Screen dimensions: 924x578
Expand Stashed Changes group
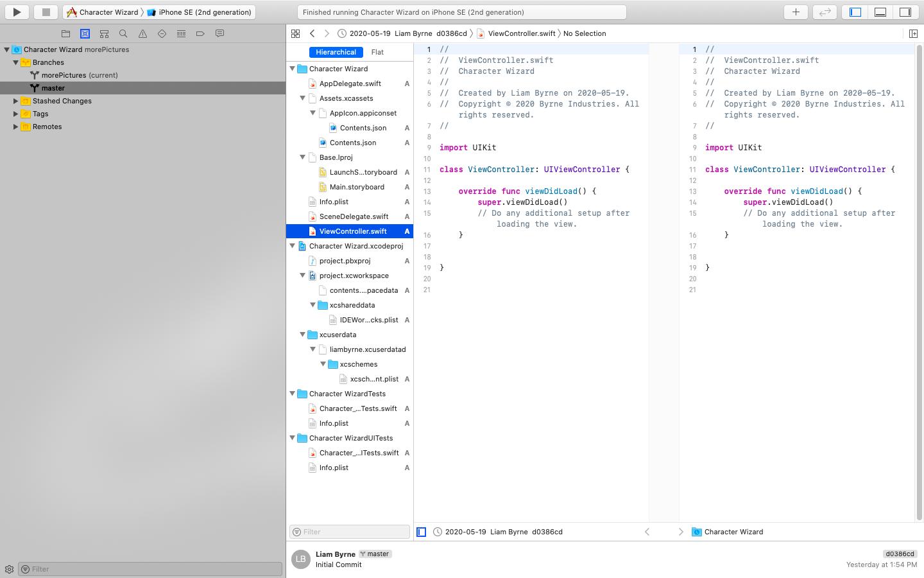pyautogui.click(x=15, y=101)
